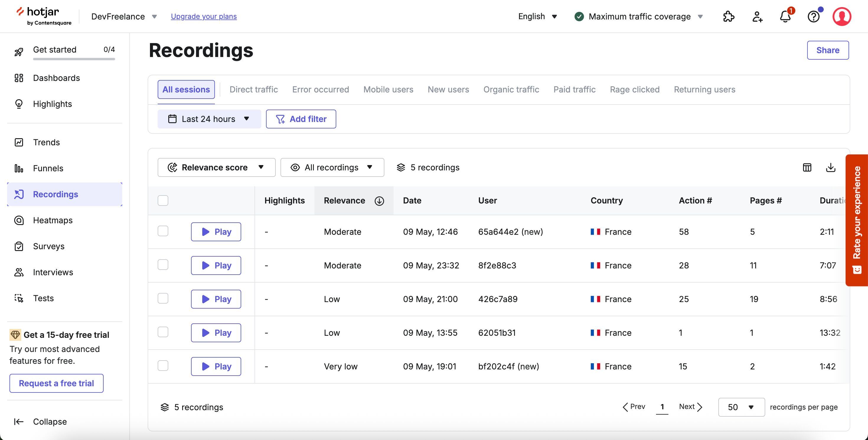Screen dimensions: 868x440
Task: Switch to Direct traffic segment
Action: (254, 89)
